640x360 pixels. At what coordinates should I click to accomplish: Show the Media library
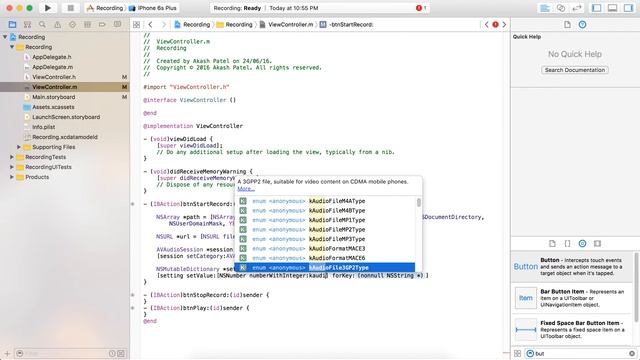point(598,244)
